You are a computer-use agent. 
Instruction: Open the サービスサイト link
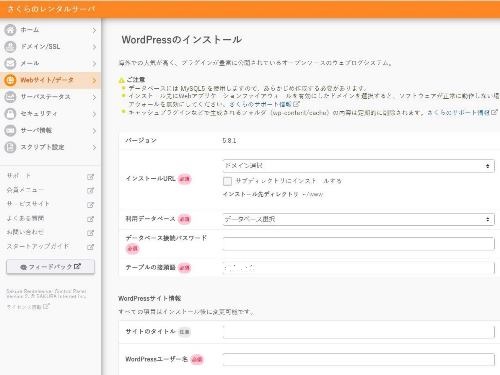(x=28, y=204)
